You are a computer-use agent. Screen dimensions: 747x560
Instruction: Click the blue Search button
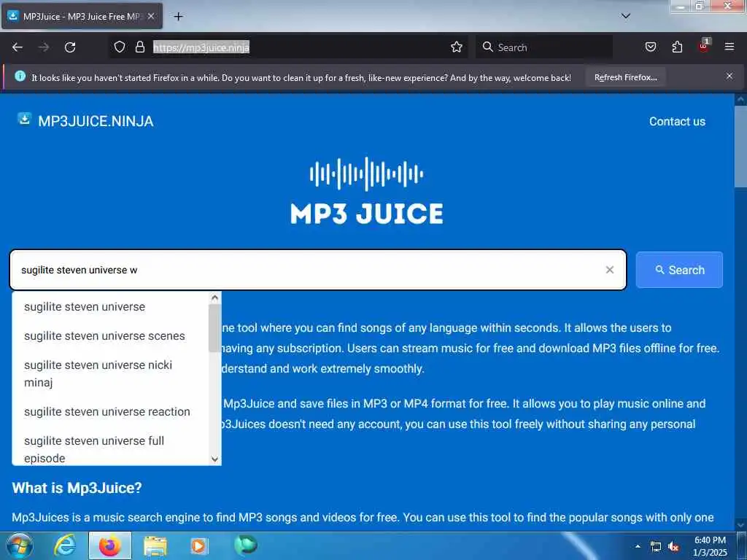[x=679, y=270]
